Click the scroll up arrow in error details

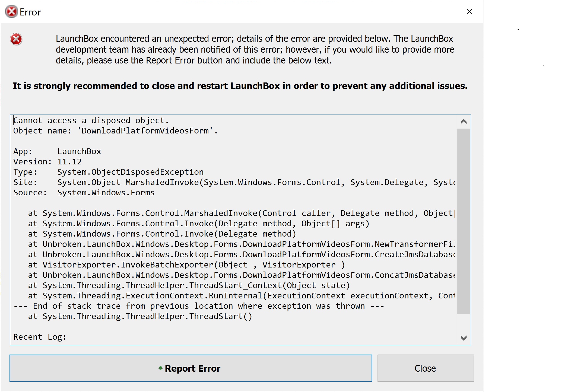coord(464,122)
